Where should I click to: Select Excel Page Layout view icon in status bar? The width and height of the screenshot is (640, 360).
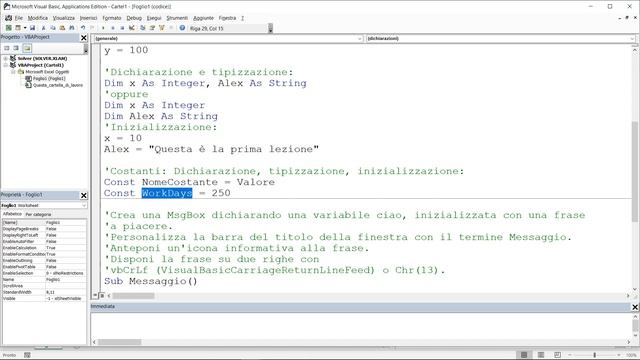pos(541,355)
